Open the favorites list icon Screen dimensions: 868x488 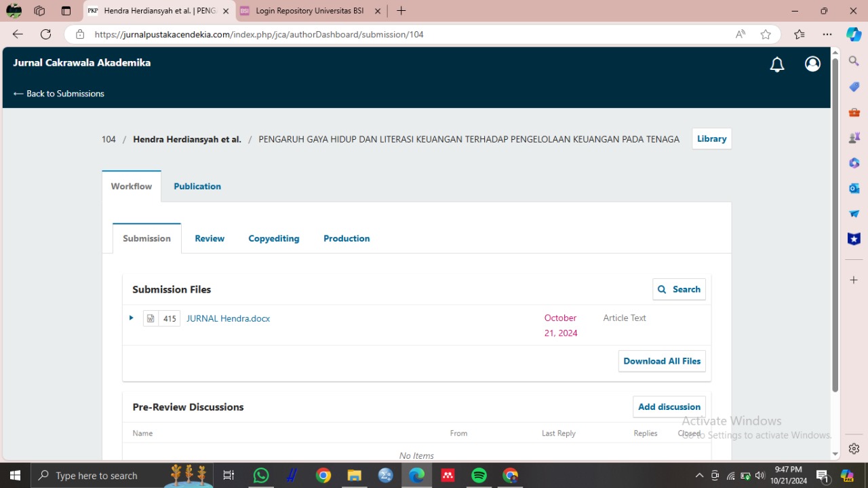tap(800, 34)
